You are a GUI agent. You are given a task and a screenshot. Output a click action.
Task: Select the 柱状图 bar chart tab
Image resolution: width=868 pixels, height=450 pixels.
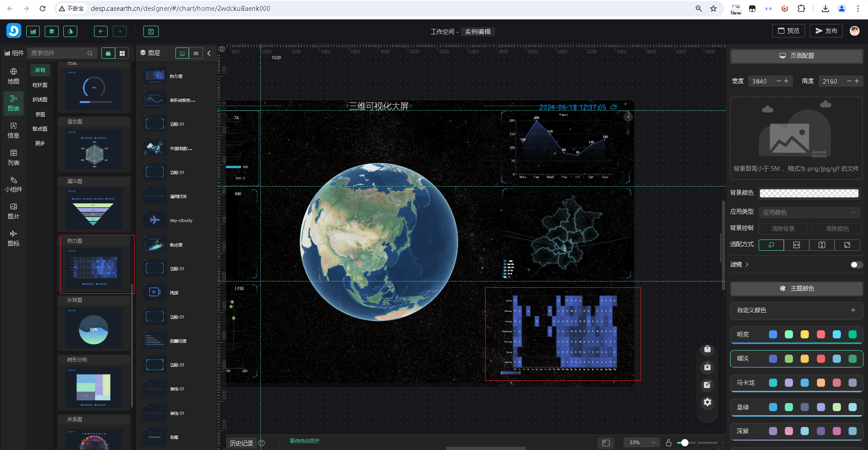(x=40, y=85)
